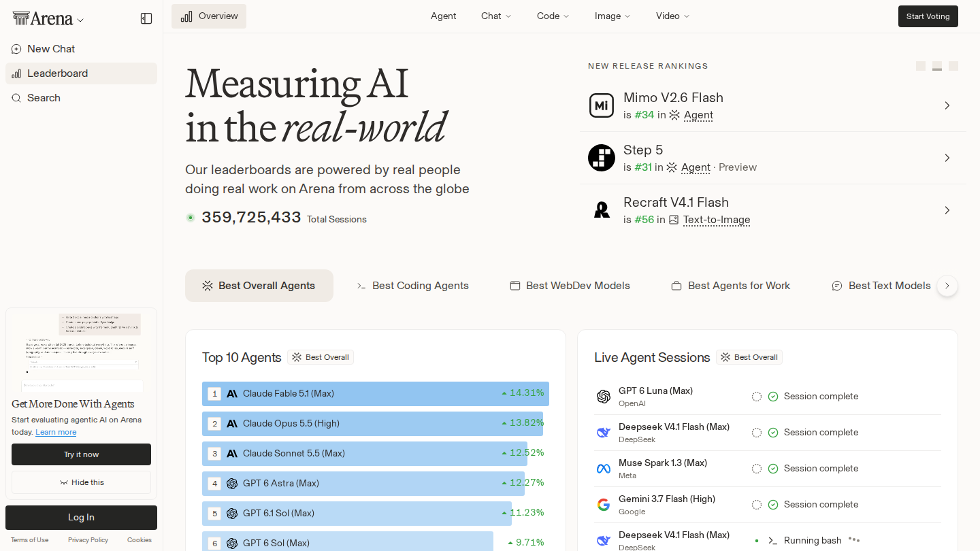This screenshot has height=551, width=980.
Task: Click the OpenAI logo in GPT 6 Luna session
Action: [603, 397]
